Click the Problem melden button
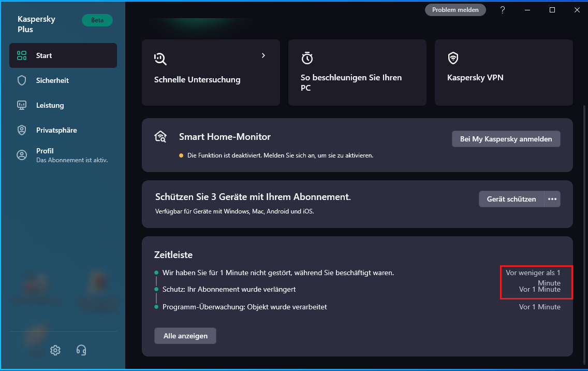 tap(455, 10)
